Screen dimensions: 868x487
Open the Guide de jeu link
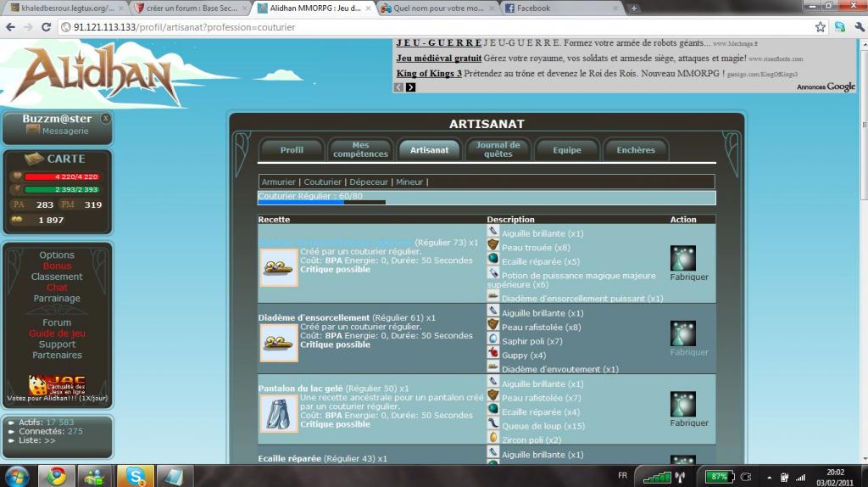click(x=57, y=333)
